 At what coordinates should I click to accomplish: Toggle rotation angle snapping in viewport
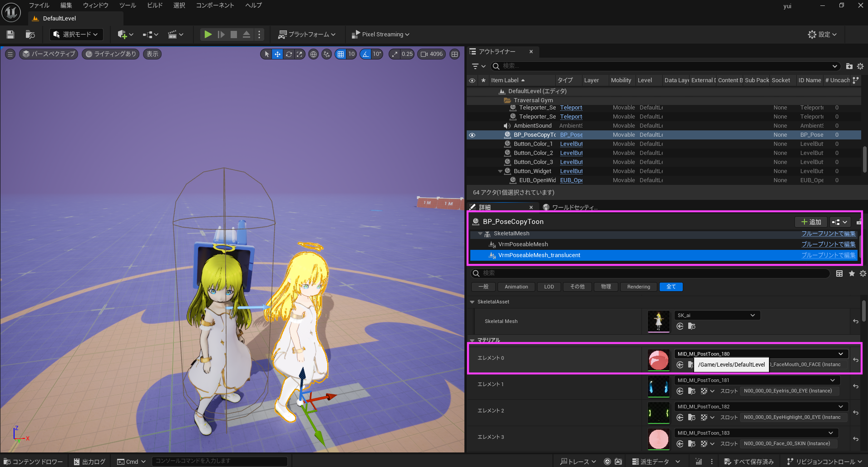point(365,54)
